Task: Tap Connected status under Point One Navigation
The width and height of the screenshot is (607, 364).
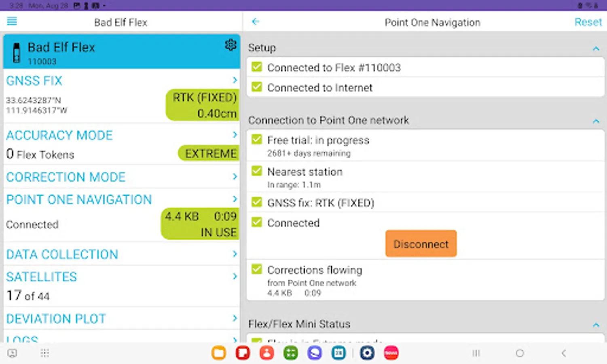Action: [32, 224]
